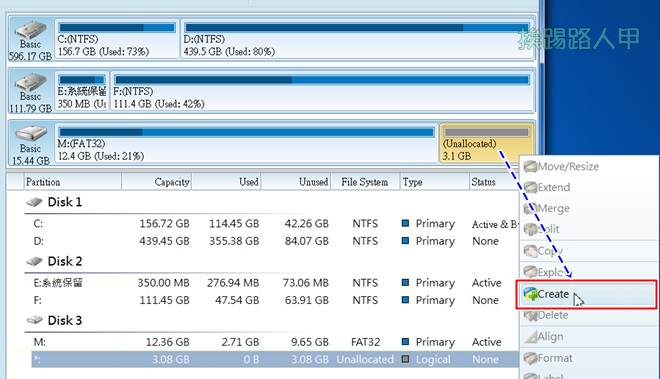Viewport: 660px width, 379px height.
Task: Select the Unallocated 3.1 GB block
Action: (x=486, y=143)
